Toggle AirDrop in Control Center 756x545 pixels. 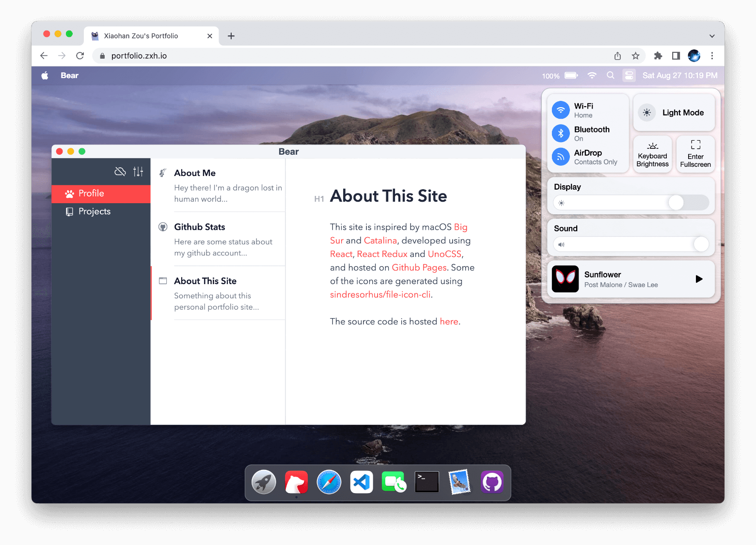[561, 157]
